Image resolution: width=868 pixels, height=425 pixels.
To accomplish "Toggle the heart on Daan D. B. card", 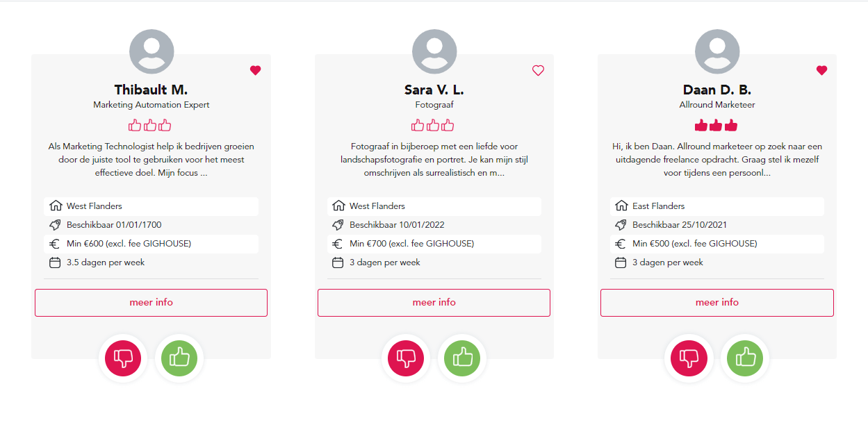I will click(821, 70).
